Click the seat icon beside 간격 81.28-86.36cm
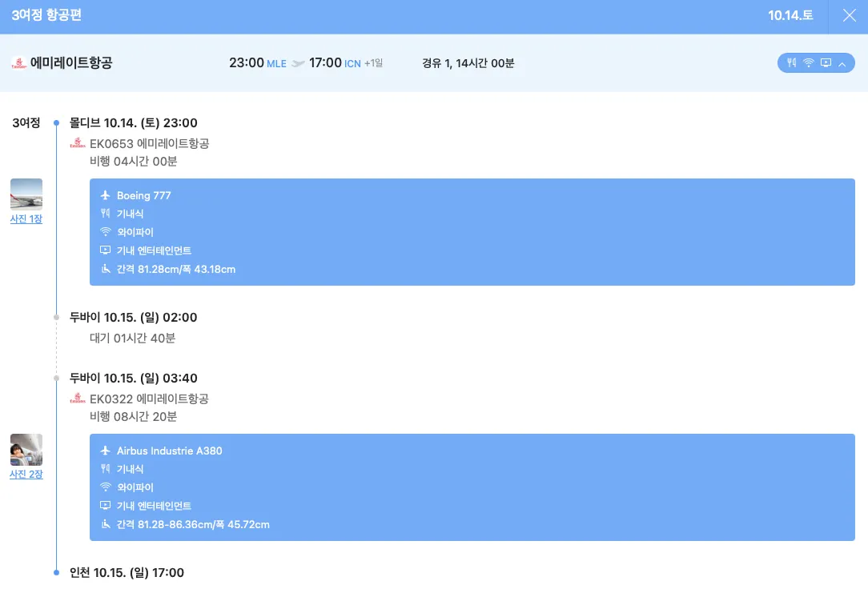This screenshot has width=868, height=597. tap(106, 524)
